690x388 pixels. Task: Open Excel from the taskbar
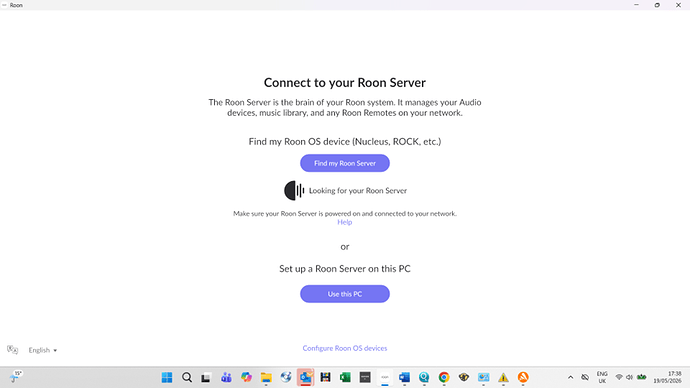pos(345,377)
